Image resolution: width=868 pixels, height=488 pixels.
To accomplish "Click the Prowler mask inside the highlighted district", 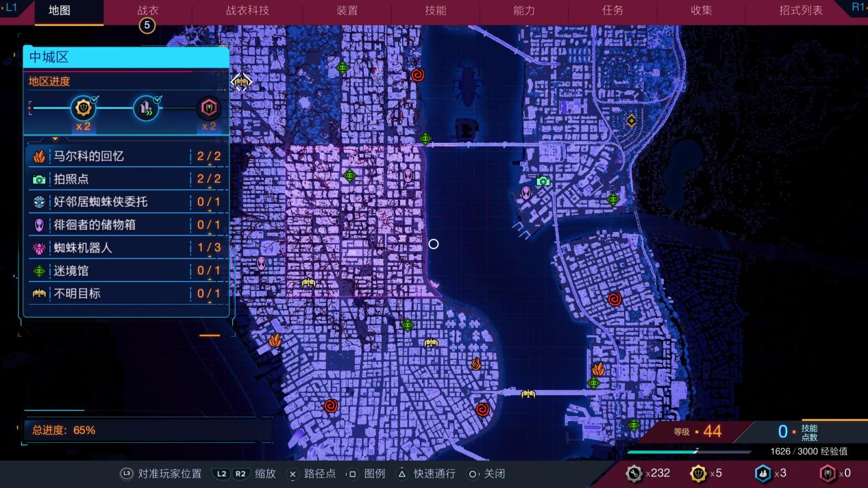I will point(408,175).
